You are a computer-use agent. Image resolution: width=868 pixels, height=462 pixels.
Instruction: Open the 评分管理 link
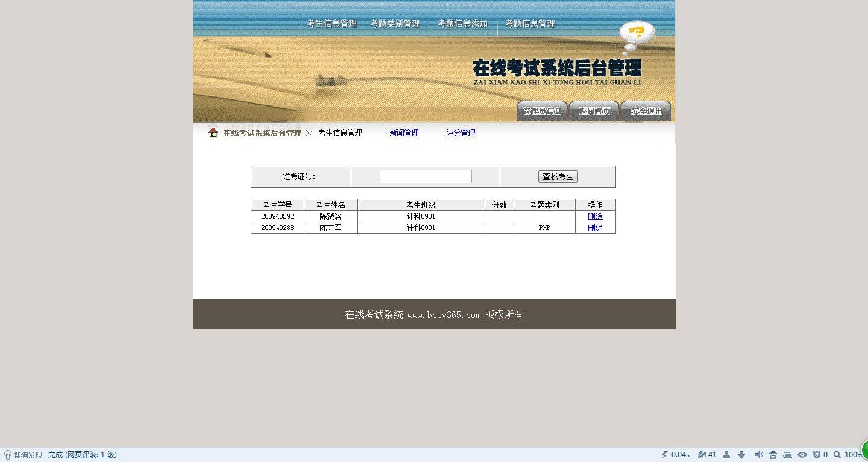[x=461, y=133]
